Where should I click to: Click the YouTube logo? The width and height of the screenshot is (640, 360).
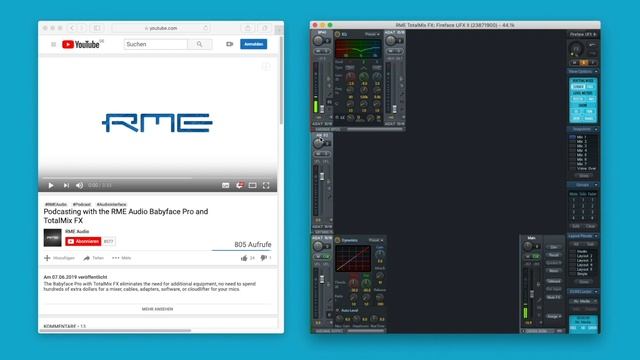pos(81,44)
